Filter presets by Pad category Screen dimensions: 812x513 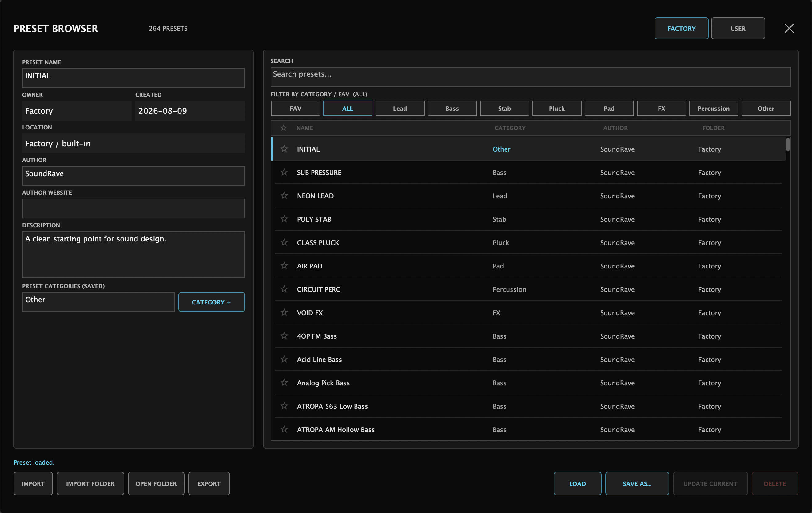point(609,108)
